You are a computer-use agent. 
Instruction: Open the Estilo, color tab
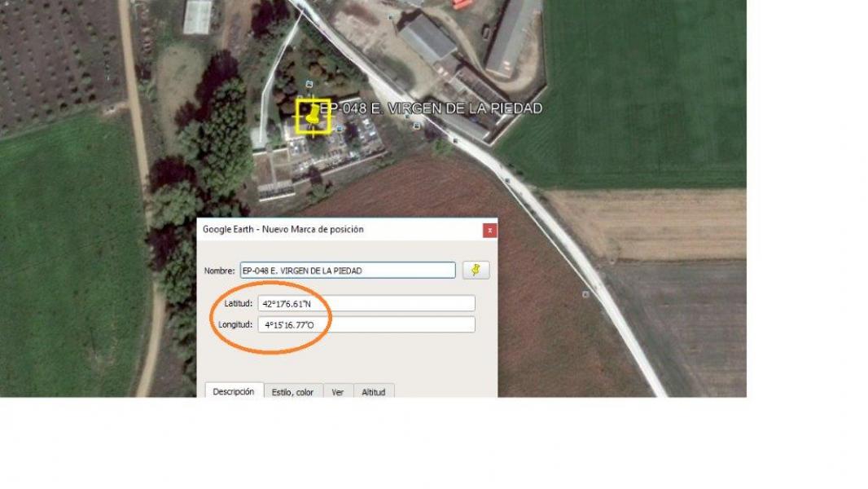coord(293,391)
